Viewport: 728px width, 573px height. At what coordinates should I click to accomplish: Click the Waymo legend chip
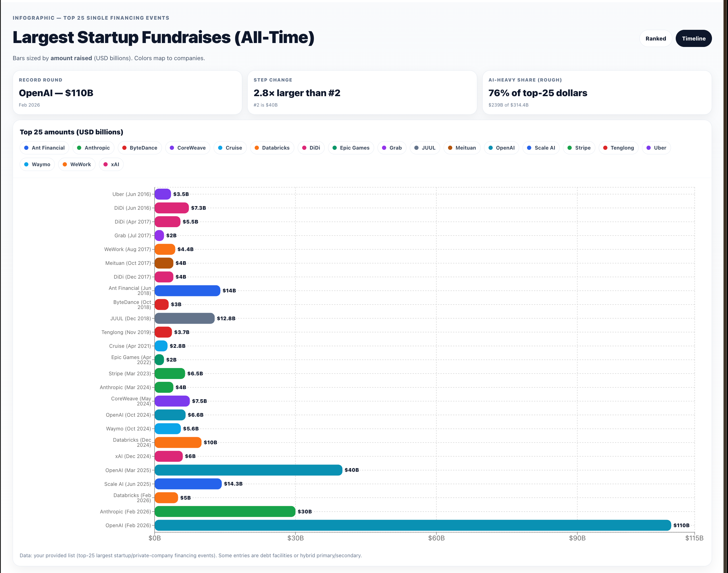click(37, 164)
